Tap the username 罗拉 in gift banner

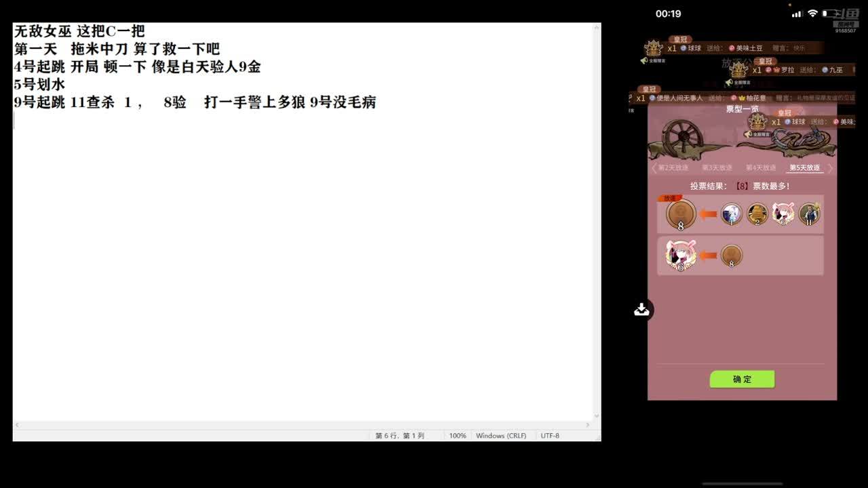tap(787, 70)
